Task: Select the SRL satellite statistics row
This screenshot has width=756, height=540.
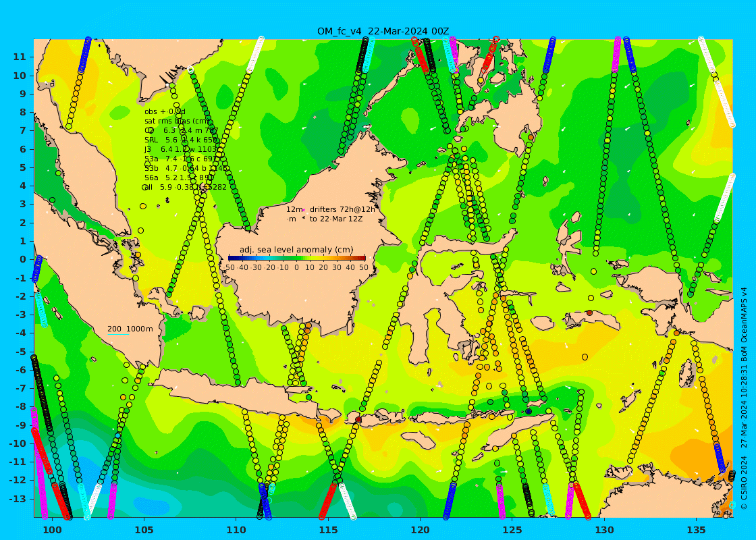Action: point(181,140)
